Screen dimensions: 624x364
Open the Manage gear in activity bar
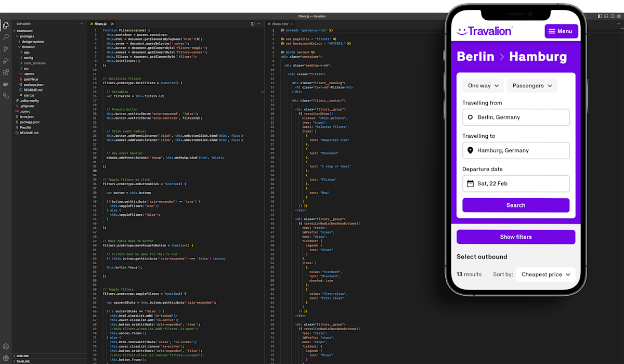pos(6,358)
